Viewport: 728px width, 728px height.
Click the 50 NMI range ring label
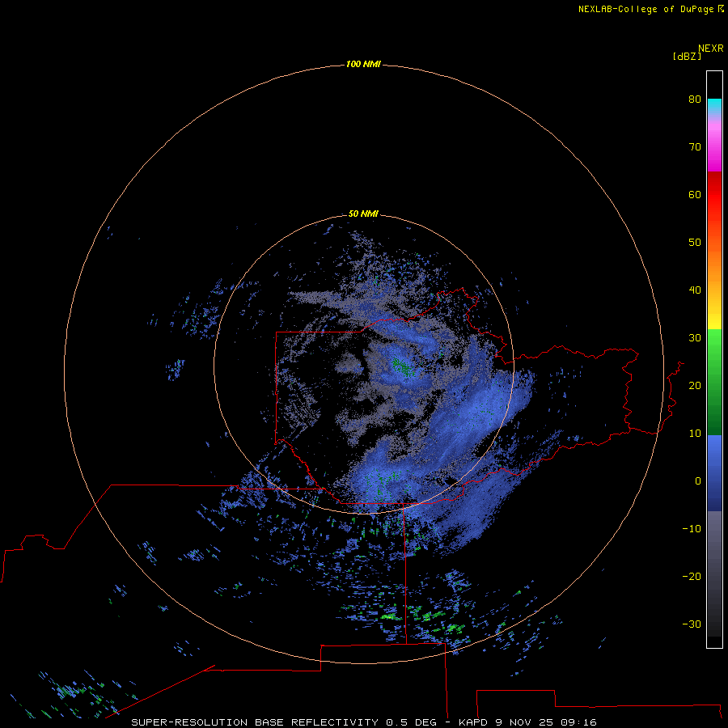point(363,214)
